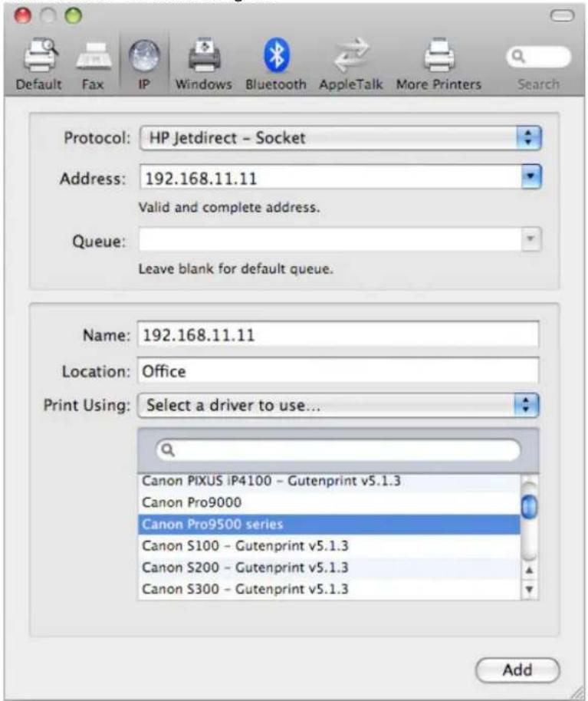Image resolution: width=588 pixels, height=701 pixels.
Task: Expand the Queue dropdown arrow
Action: coord(531,239)
